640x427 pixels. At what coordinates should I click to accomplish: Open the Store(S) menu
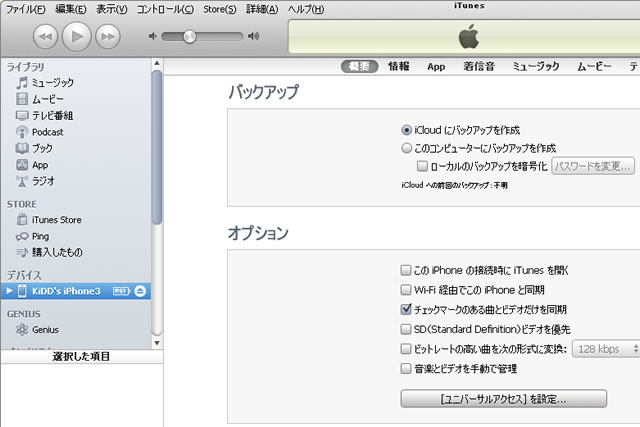220,9
